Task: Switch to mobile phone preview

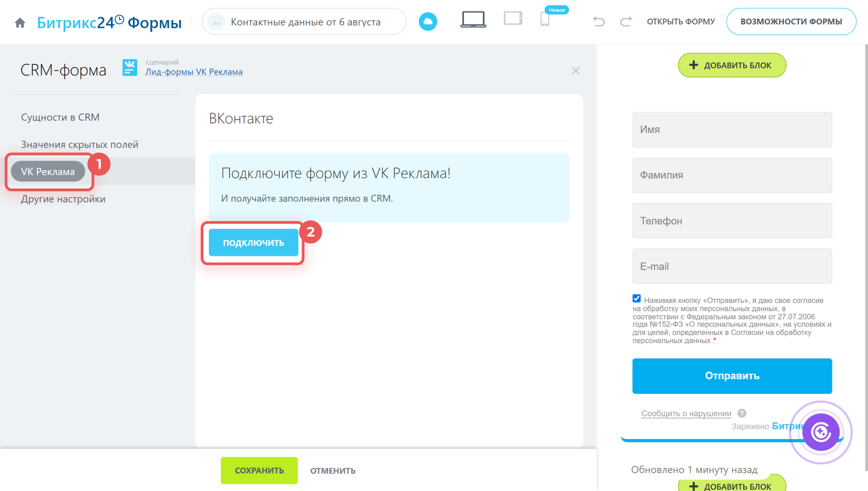Action: 545,19
